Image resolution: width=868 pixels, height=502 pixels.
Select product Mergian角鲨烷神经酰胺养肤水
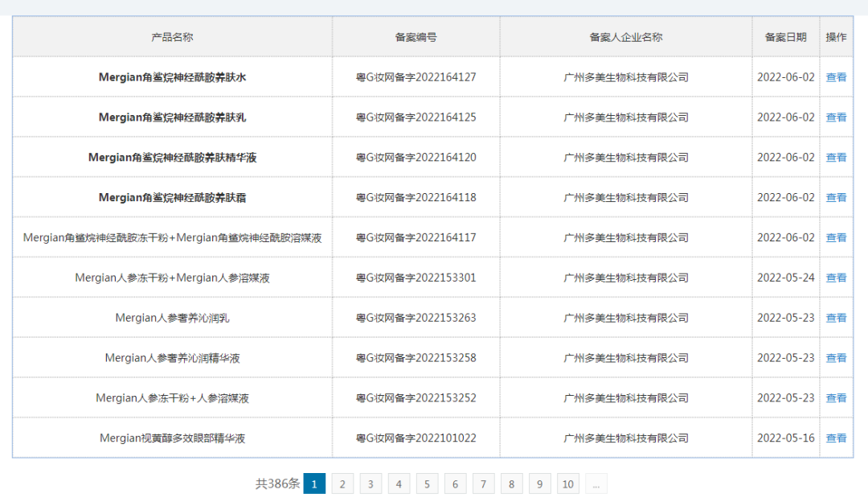(172, 77)
